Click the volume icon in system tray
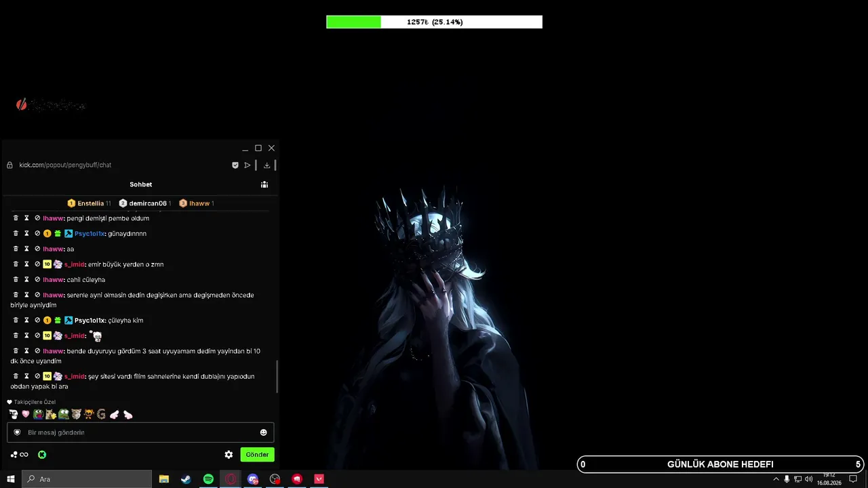The height and width of the screenshot is (488, 868). click(x=808, y=479)
